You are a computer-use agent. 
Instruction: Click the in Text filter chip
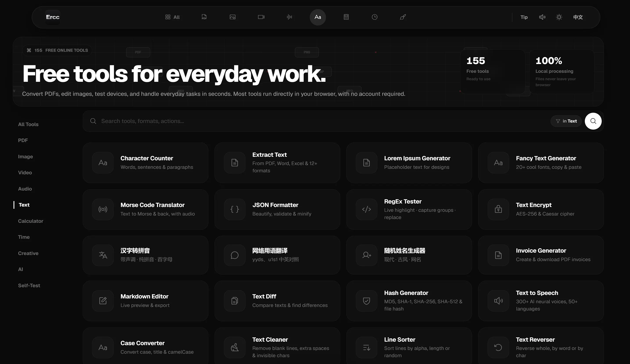point(566,121)
